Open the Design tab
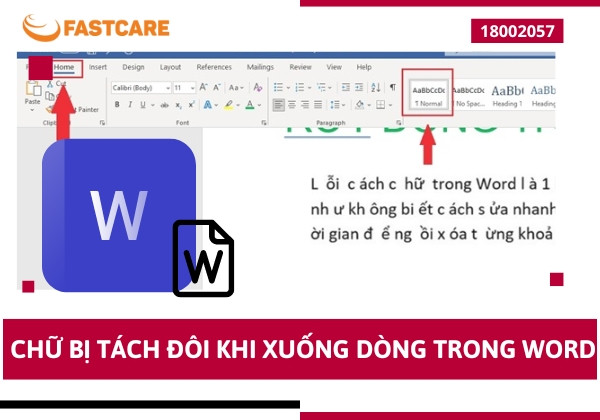 (x=133, y=67)
